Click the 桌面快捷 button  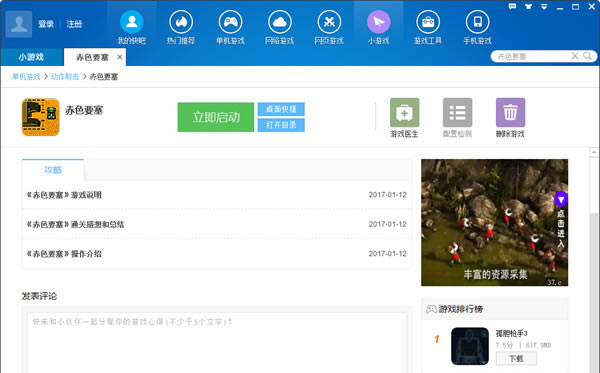[x=281, y=109]
